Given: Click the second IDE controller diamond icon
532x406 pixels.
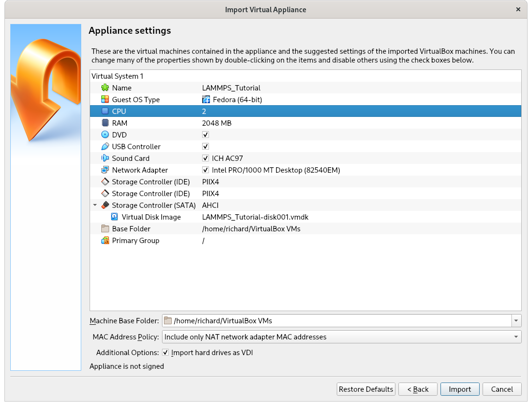Looking at the screenshot, I should [105, 193].
